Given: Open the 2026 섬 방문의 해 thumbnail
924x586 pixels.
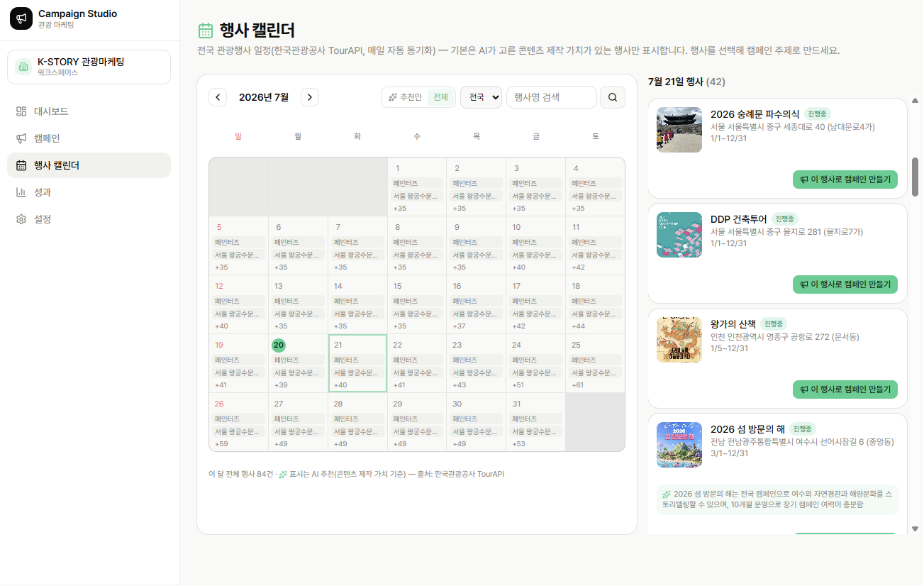Looking at the screenshot, I should point(679,445).
